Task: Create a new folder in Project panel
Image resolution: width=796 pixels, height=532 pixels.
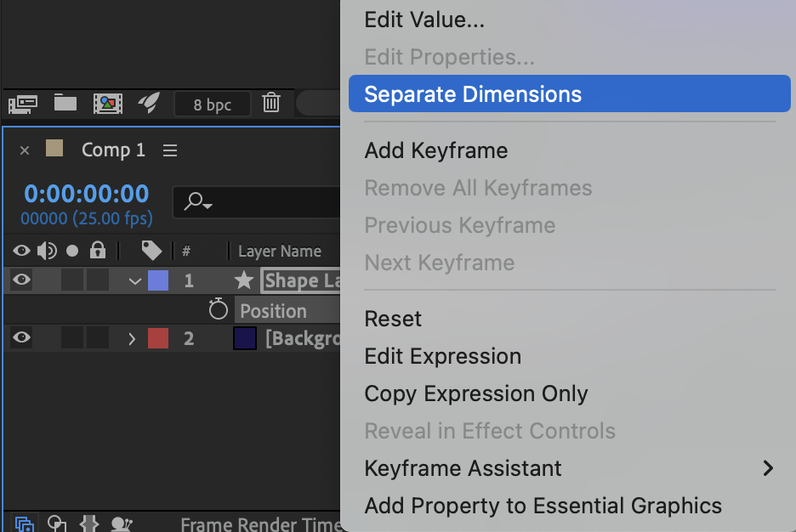Action: coord(65,103)
